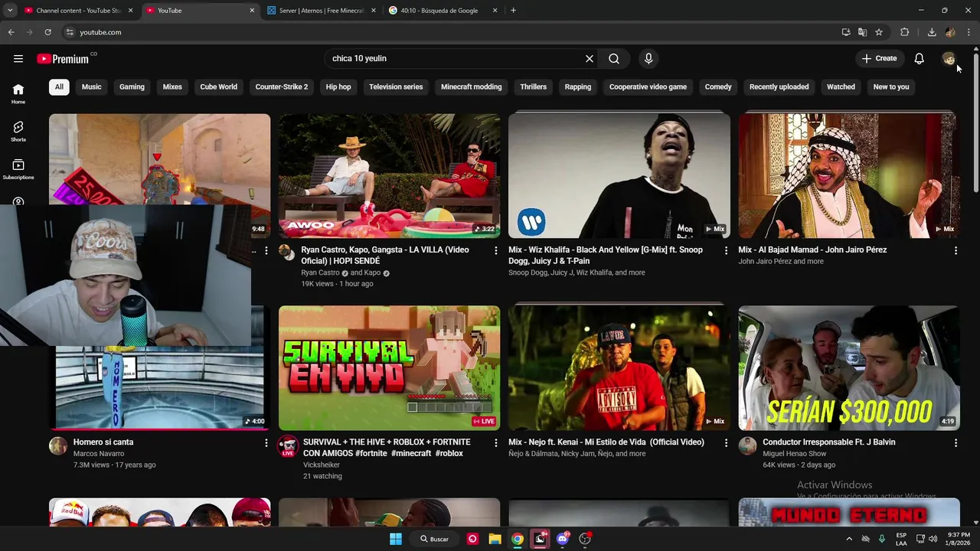980x551 pixels.
Task: Open LA VILLA video thumbnail
Action: (x=389, y=176)
